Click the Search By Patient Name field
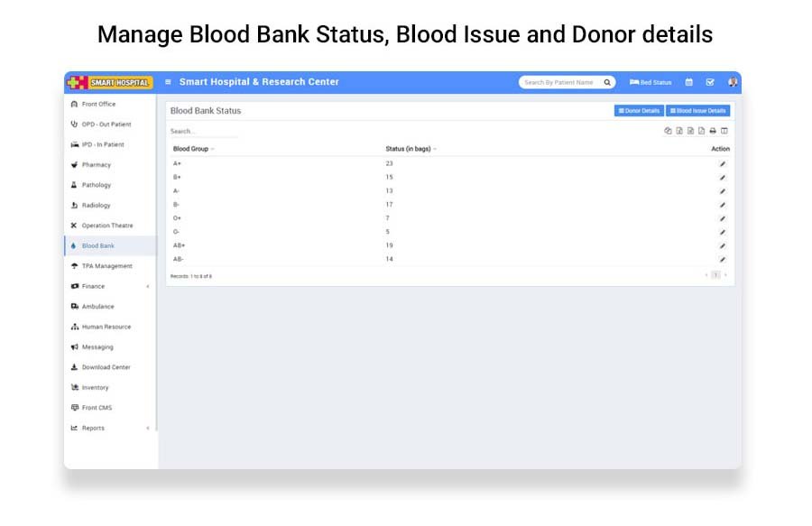Image resolution: width=812 pixels, height=526 pixels. click(560, 82)
